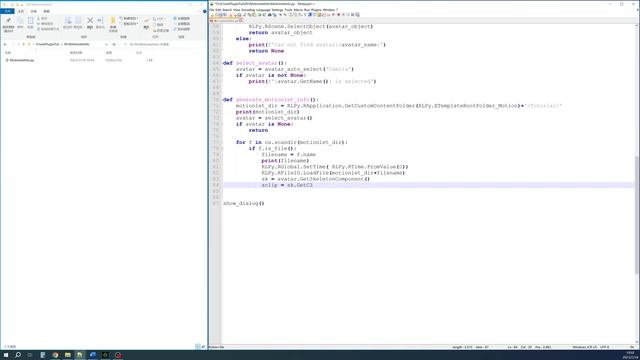This screenshot has height=360, width=640.
Task: Click Select all in Explorer ribbon
Action: [x=182, y=18]
